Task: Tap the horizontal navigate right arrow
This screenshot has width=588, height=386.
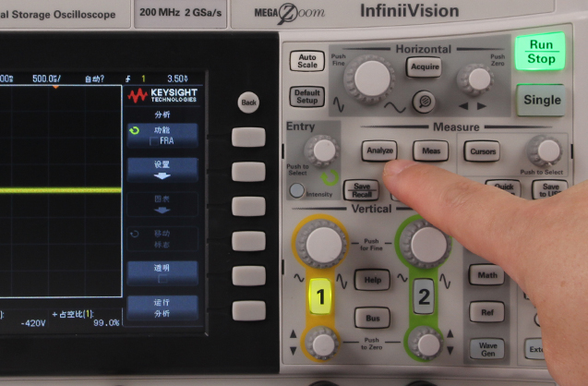Action: 482,106
